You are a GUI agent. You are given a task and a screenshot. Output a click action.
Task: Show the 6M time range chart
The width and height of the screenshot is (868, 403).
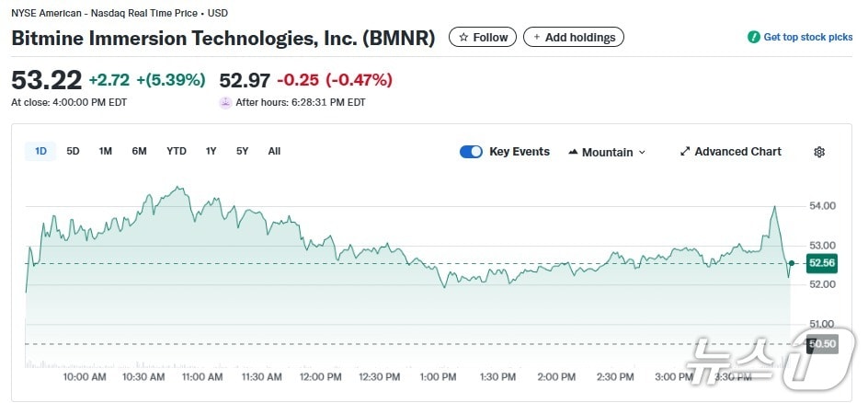(x=139, y=151)
